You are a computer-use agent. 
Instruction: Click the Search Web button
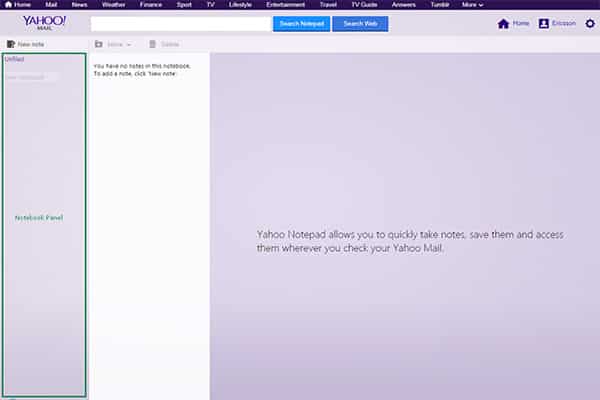360,24
